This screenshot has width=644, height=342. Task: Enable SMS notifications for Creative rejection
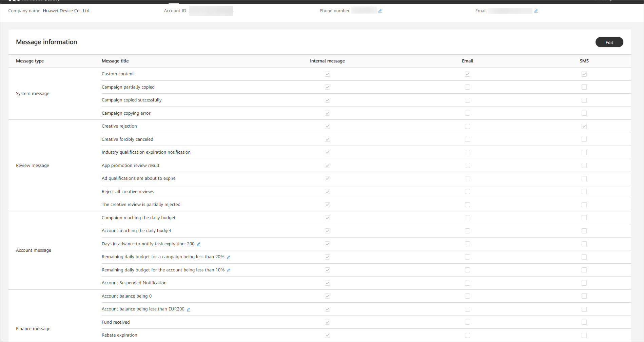pyautogui.click(x=584, y=126)
